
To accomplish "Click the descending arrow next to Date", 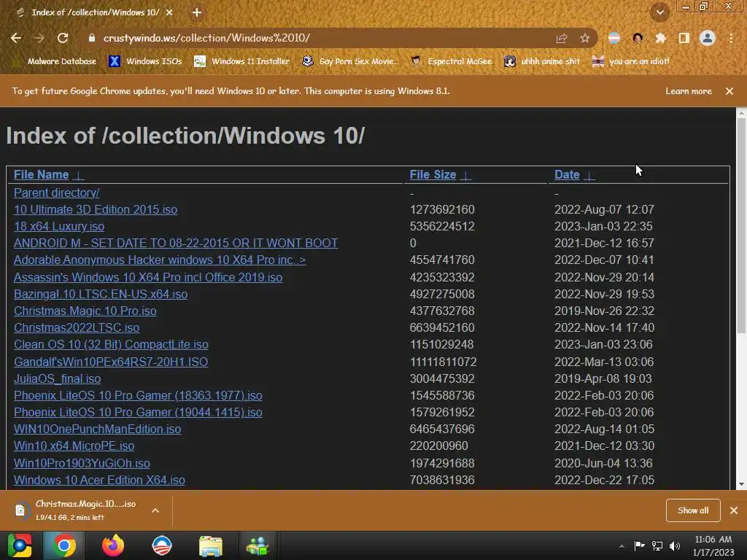I will coord(589,175).
